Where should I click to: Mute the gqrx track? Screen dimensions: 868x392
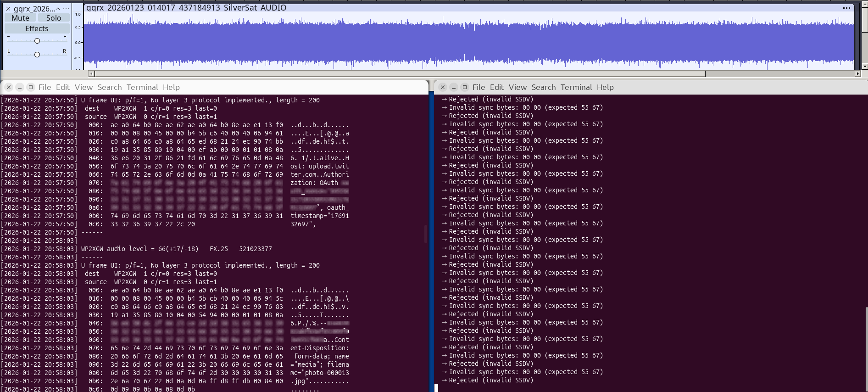pos(21,18)
